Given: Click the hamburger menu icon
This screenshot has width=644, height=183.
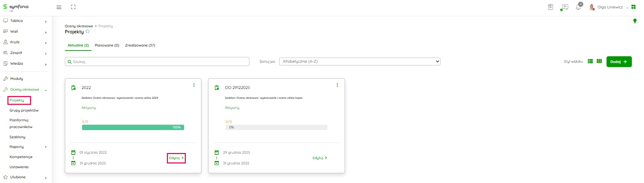Looking at the screenshot, I should pos(59,7).
